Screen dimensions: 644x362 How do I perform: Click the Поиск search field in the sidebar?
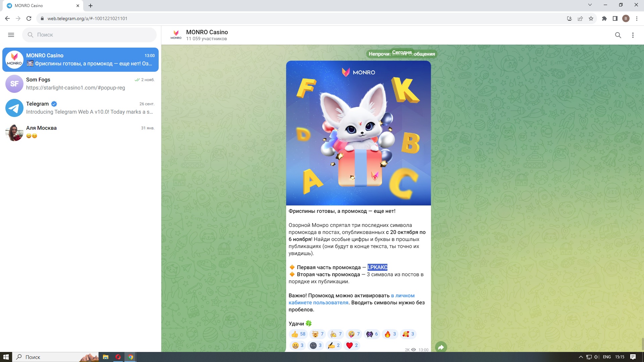[x=89, y=35]
